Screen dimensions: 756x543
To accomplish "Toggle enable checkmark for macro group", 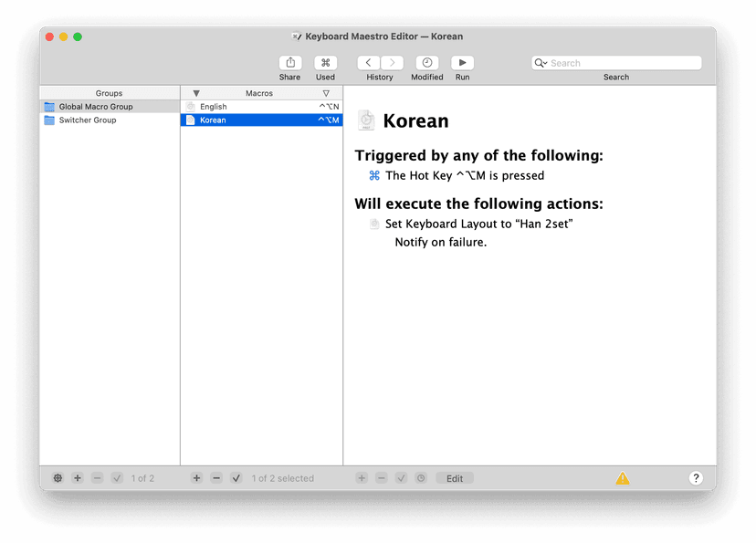I will tap(117, 478).
